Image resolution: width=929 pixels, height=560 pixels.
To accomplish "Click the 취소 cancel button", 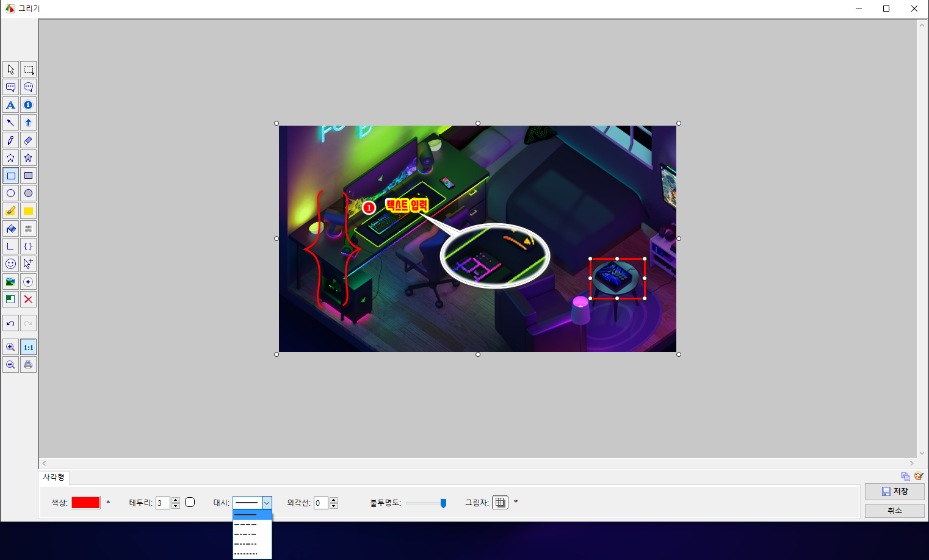I will point(894,511).
